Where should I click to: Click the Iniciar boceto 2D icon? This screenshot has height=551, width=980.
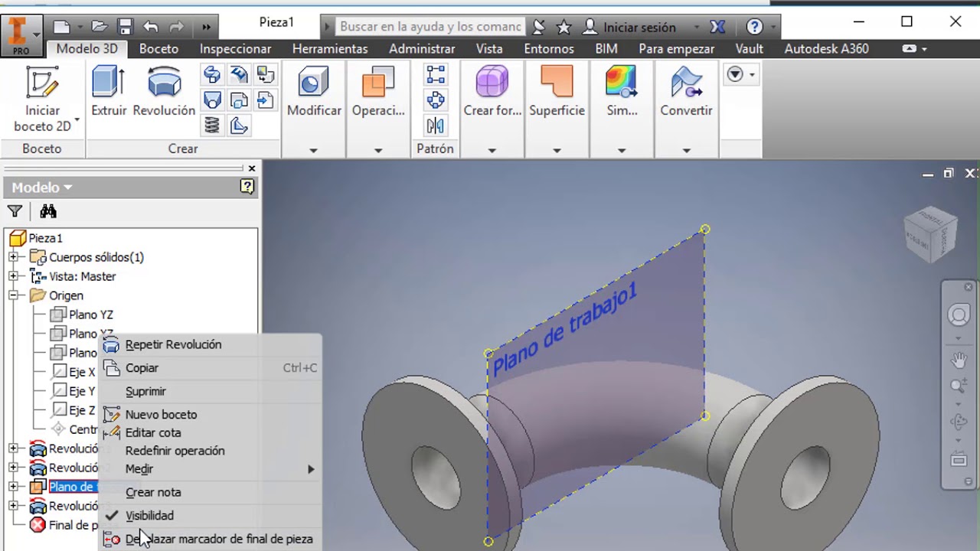click(x=42, y=82)
